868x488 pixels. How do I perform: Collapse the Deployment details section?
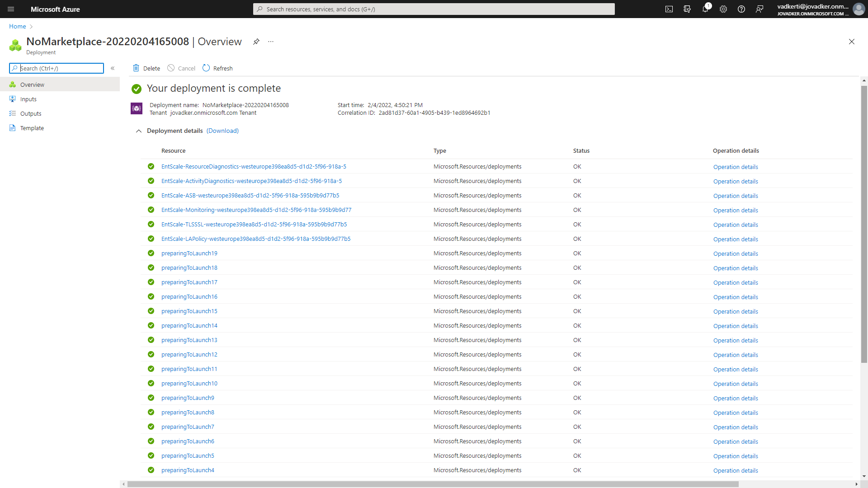139,131
